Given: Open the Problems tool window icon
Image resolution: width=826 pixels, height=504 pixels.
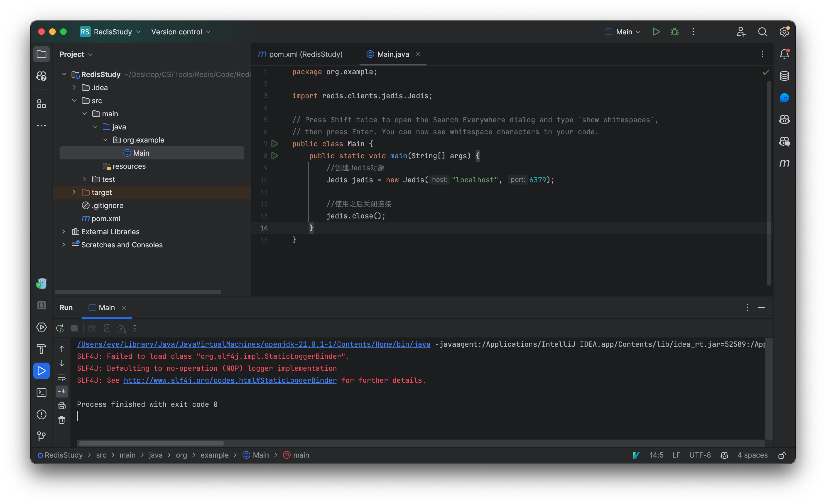Looking at the screenshot, I should click(41, 414).
